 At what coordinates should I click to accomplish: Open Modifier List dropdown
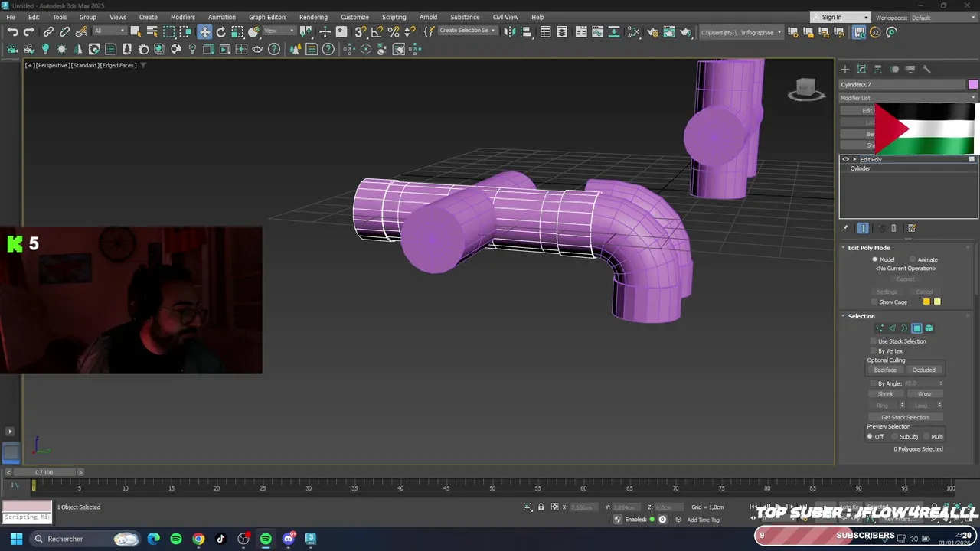coord(908,98)
